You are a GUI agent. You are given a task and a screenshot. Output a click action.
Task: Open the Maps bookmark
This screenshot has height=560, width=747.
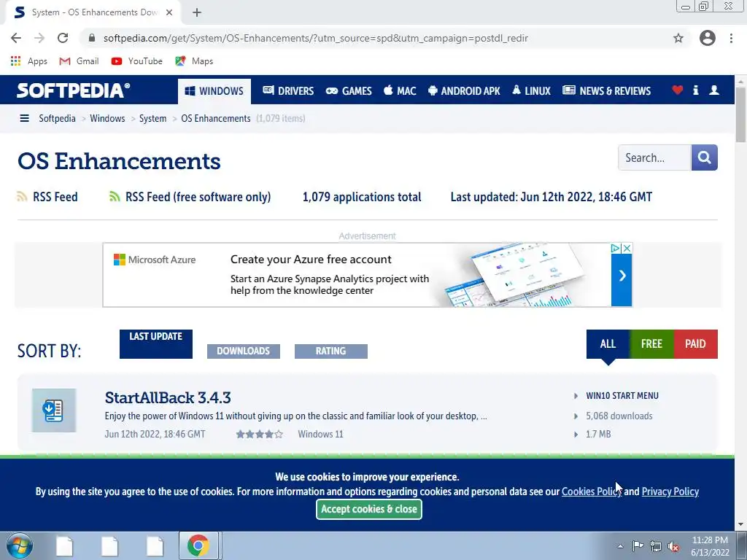194,61
